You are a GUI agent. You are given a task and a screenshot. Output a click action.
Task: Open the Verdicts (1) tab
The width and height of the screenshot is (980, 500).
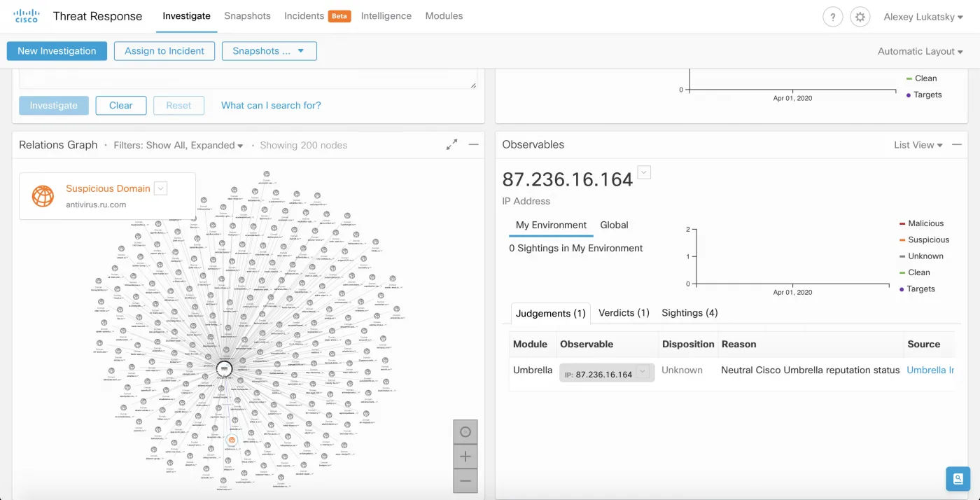tap(624, 313)
